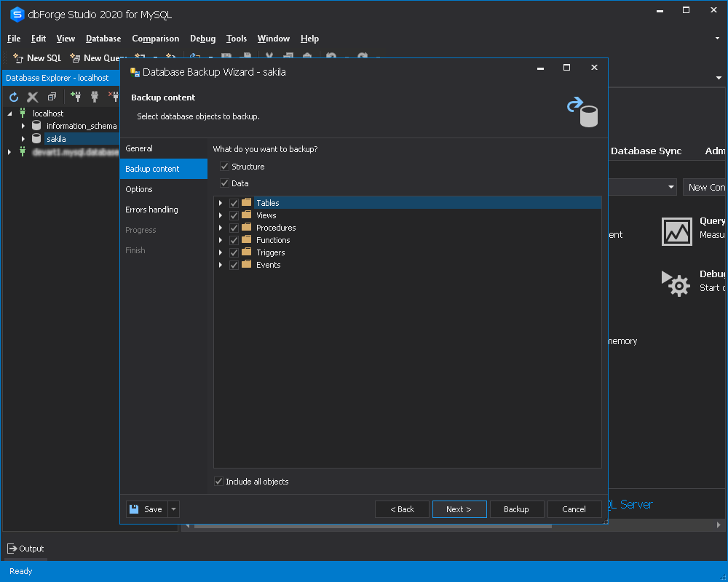728x582 pixels.
Task: Click the Output panel icon
Action: pos(12,549)
